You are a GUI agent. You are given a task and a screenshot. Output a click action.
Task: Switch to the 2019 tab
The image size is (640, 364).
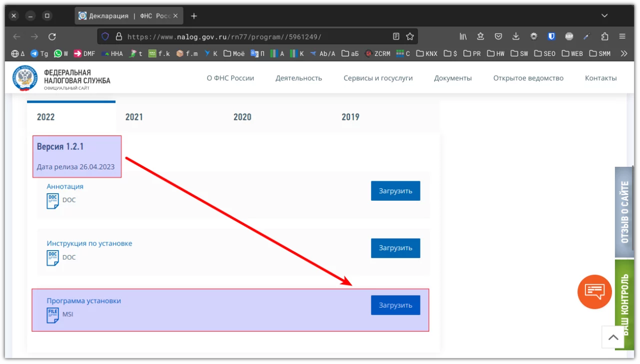[350, 117]
